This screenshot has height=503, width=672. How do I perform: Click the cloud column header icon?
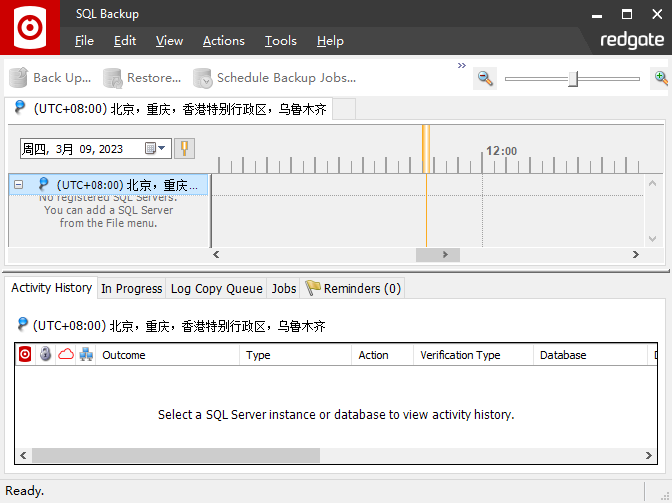pos(66,354)
